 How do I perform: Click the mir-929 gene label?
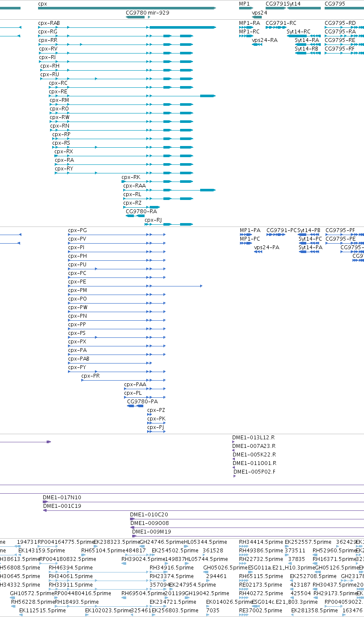[158, 13]
